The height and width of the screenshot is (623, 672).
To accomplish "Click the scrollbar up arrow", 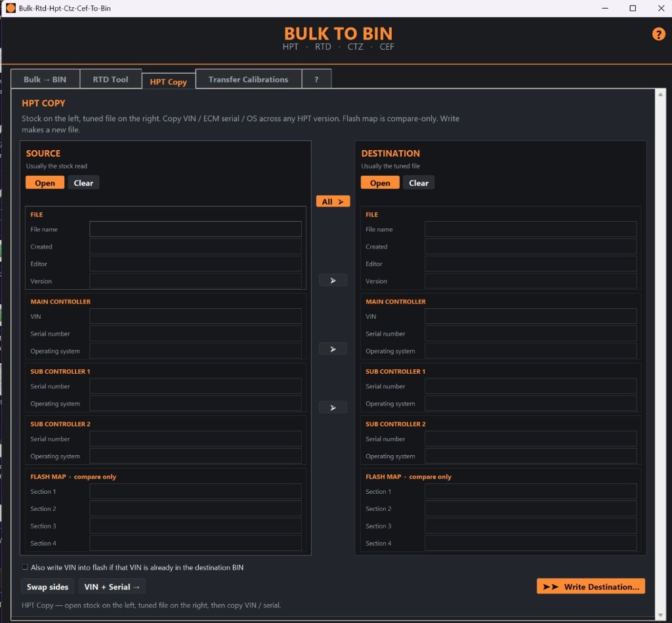I will click(660, 94).
